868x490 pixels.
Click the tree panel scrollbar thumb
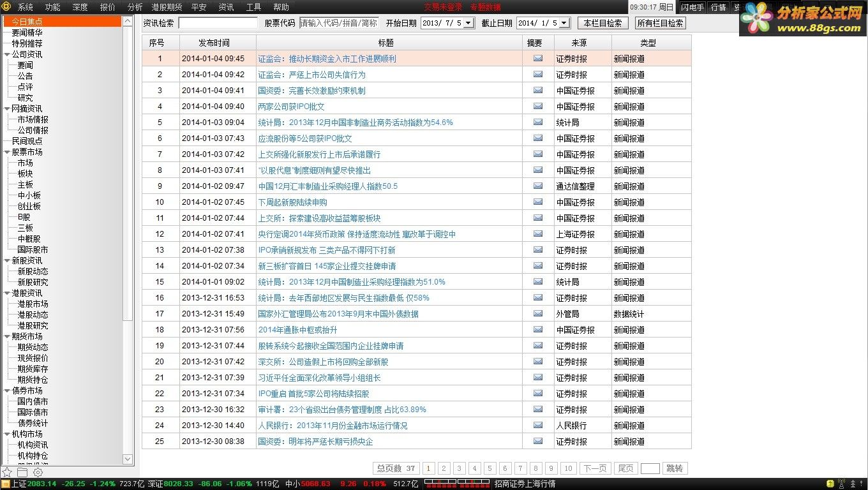[x=128, y=172]
